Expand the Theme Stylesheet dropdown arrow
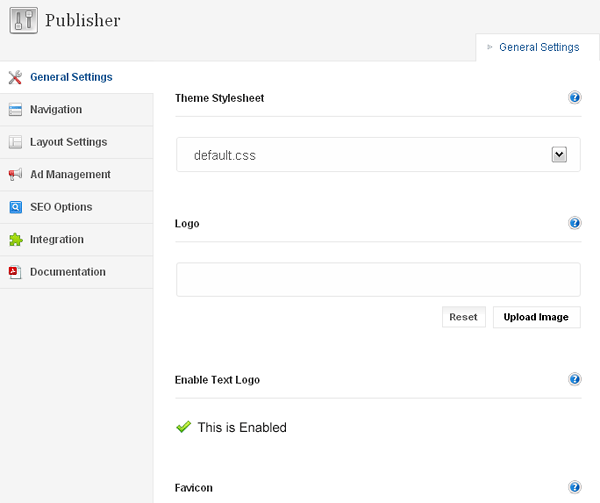Viewport: 600px width, 503px height. (x=560, y=154)
